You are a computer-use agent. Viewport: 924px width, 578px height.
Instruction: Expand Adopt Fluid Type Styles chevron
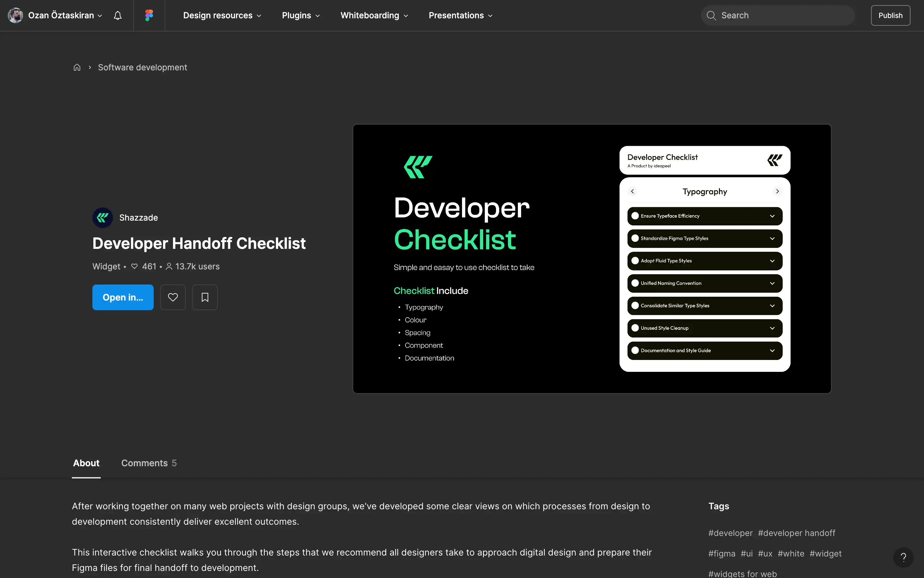[x=772, y=261]
